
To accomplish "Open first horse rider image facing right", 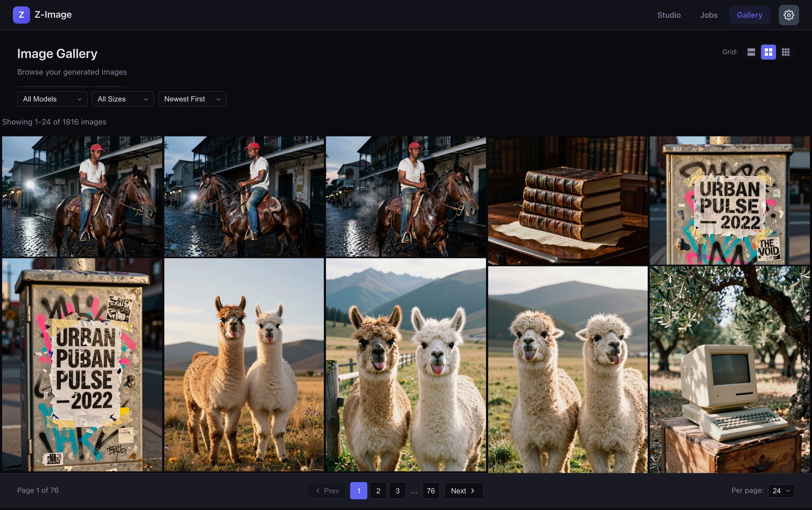I will [x=82, y=197].
